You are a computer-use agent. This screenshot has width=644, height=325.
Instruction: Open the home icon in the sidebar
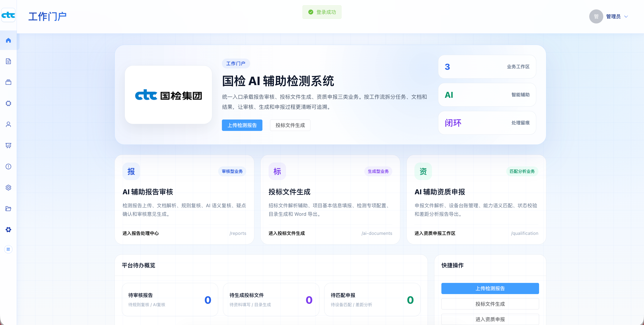click(8, 40)
